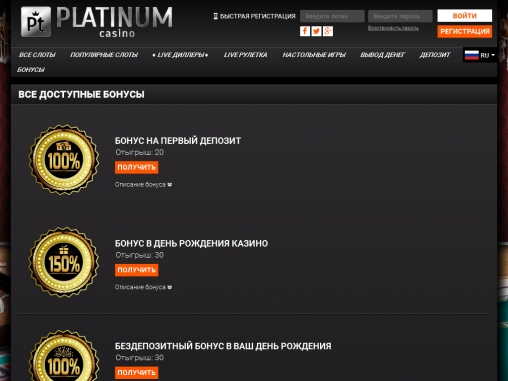Click the 100% birthday no-deposit bonus badge
This screenshot has height=381, width=508.
pos(64,355)
